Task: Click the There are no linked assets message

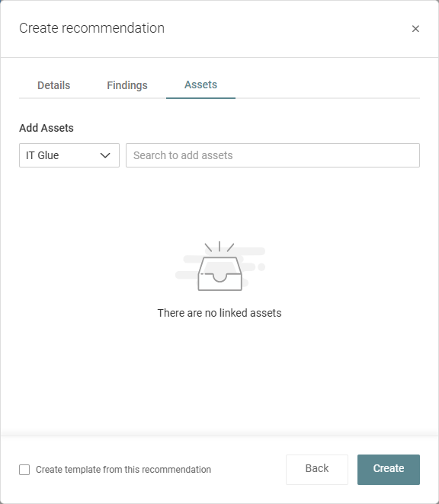Action: (x=219, y=313)
